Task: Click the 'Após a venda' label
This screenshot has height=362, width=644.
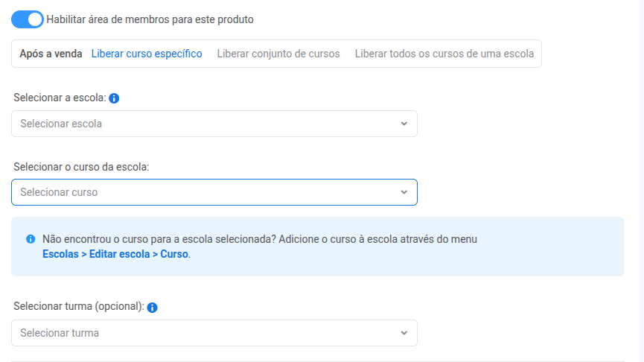Action: click(51, 54)
